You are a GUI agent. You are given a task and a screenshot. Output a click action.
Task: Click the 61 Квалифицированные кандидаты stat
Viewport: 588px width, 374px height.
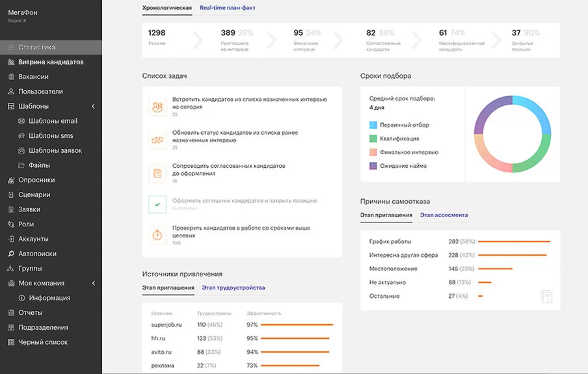[462, 40]
